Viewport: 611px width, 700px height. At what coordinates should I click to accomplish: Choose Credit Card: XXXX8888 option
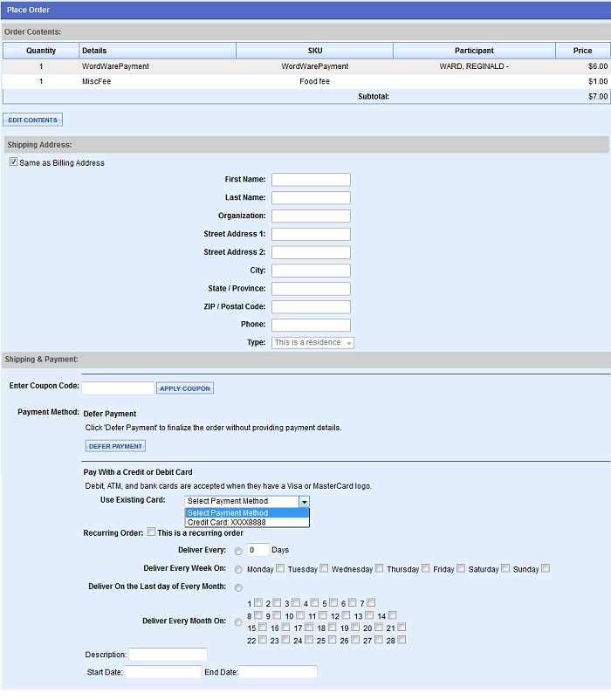(247, 522)
